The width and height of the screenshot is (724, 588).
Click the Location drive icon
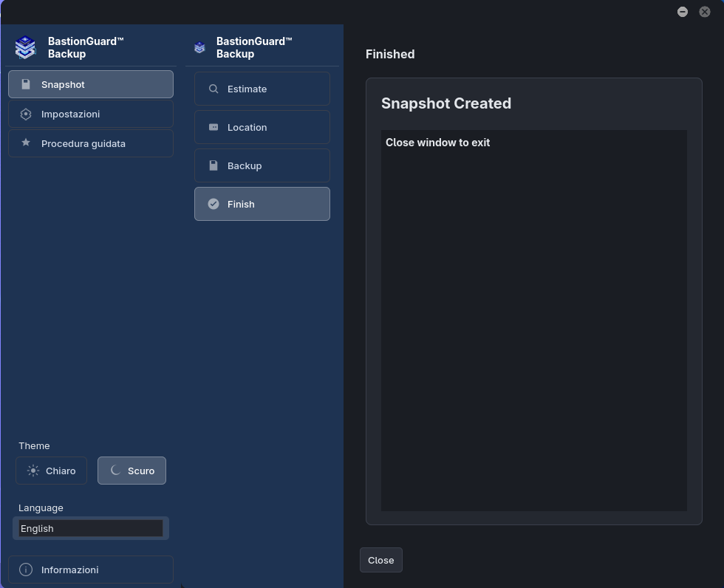(214, 127)
